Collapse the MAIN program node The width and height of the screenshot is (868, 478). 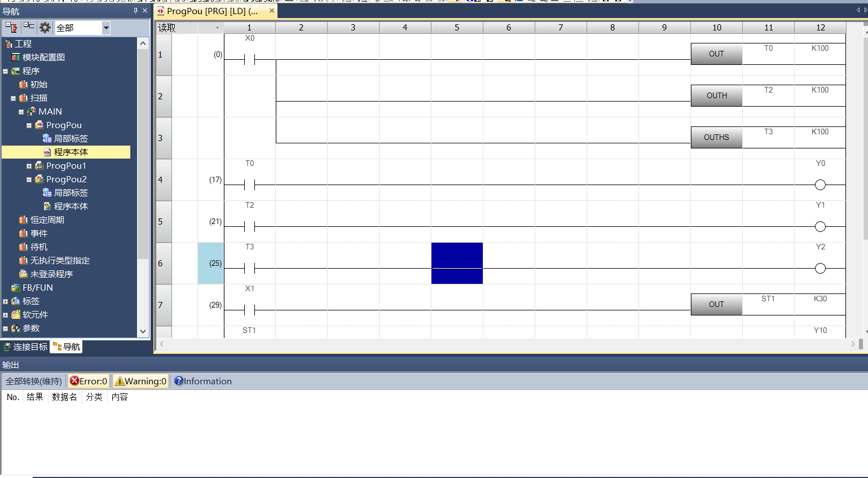pyautogui.click(x=21, y=112)
